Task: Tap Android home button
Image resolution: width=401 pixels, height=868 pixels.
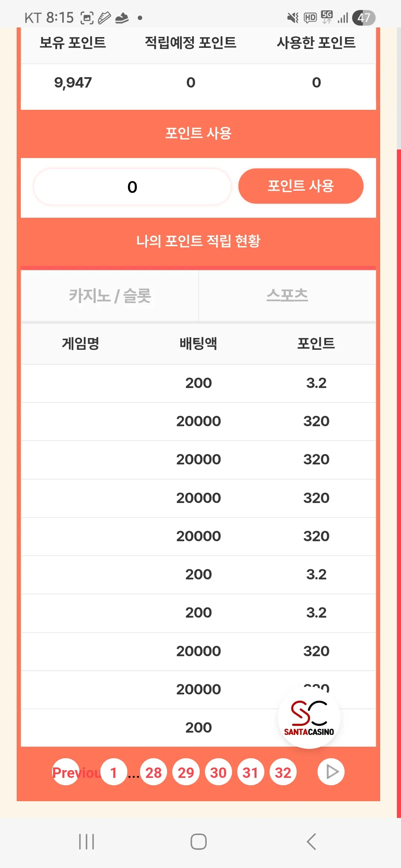Action: 199,842
